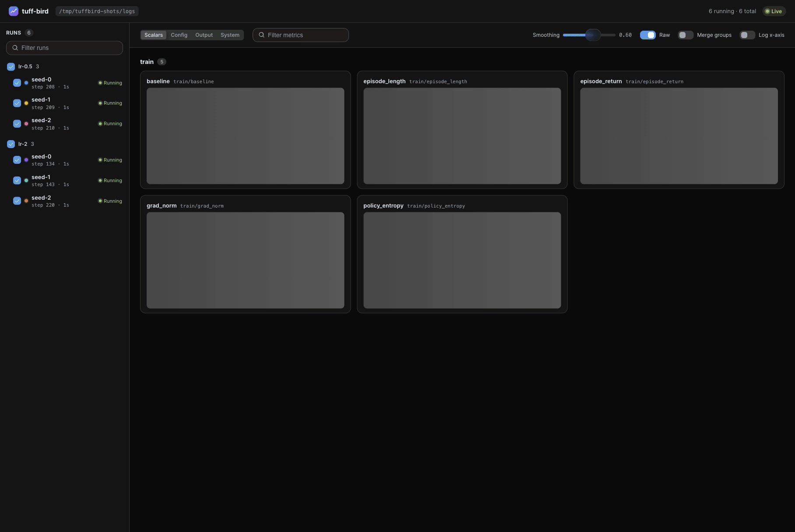Screen dimensions: 795x532
Task: Focus the Filter runs input
Action: [64, 48]
